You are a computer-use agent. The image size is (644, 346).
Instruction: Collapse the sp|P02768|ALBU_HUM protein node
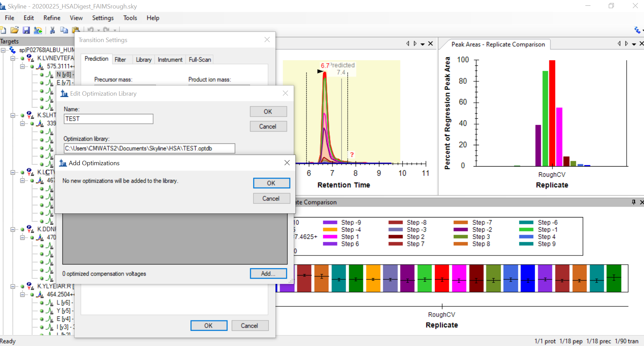[3, 50]
